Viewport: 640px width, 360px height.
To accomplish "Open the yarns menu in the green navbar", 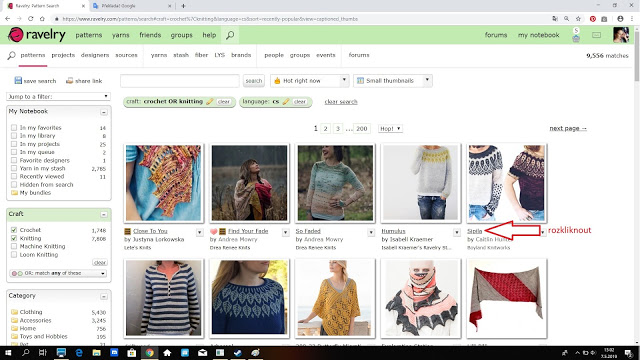I will click(121, 35).
